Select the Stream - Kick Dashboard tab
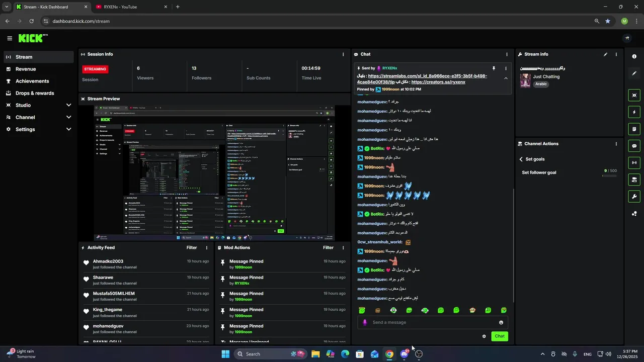Viewport: 644px width, 362px height. point(51,7)
